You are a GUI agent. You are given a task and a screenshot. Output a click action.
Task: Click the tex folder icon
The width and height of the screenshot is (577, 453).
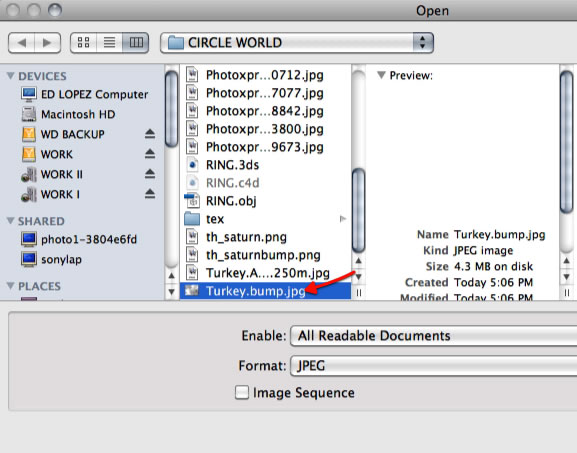(192, 219)
